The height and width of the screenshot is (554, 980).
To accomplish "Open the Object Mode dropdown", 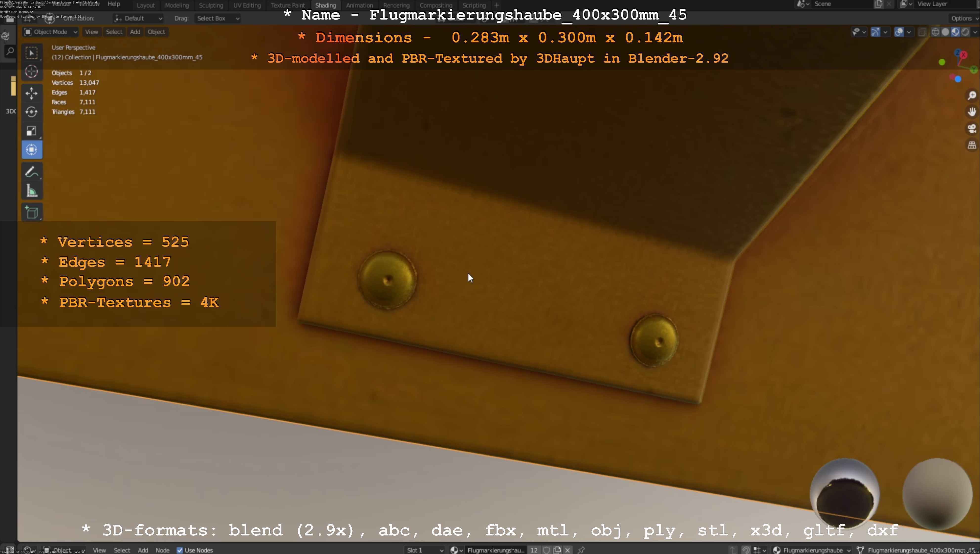I will pyautogui.click(x=51, y=32).
